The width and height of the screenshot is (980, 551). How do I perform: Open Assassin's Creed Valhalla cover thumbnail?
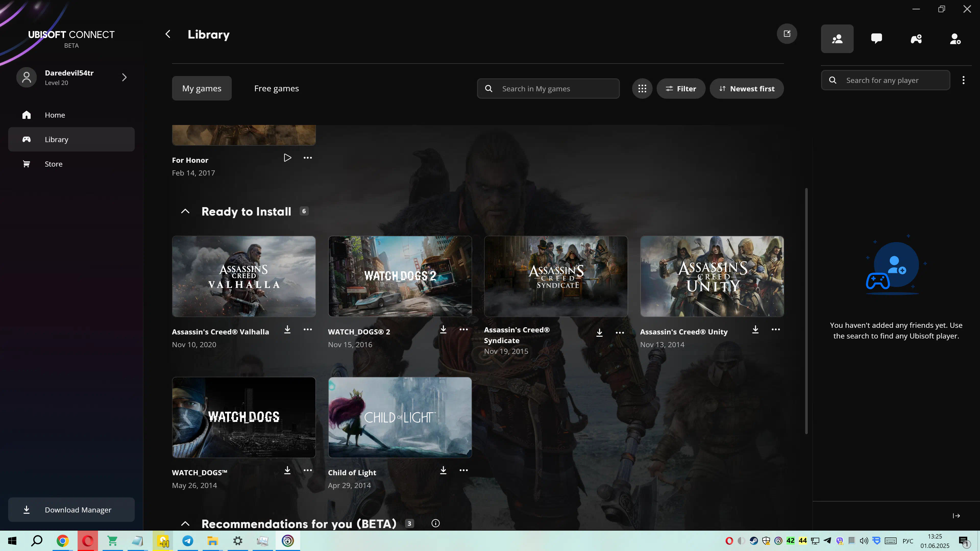pyautogui.click(x=244, y=277)
